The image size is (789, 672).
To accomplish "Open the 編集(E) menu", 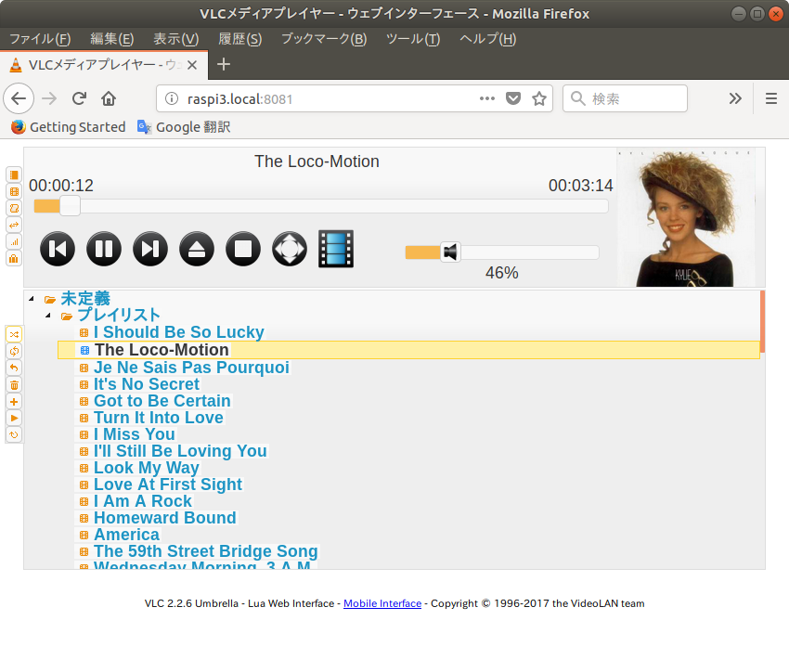I will click(x=111, y=39).
